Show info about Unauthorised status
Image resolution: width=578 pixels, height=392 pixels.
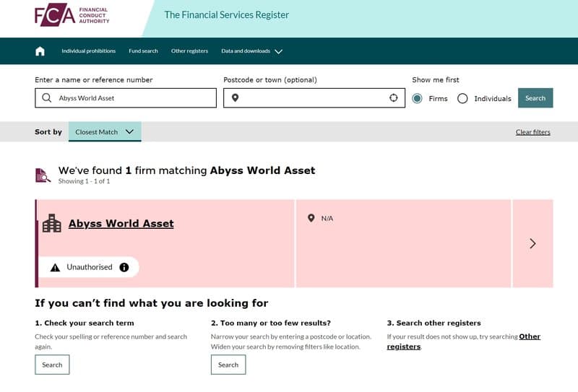point(124,268)
